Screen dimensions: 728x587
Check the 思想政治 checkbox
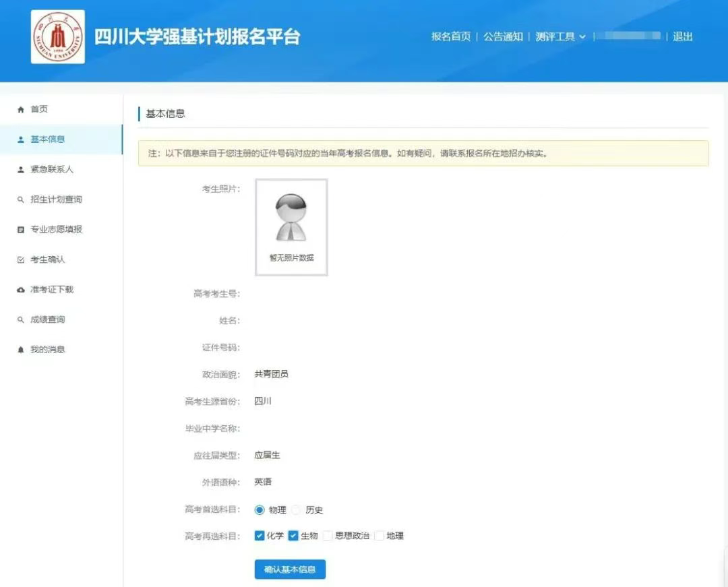coord(328,536)
